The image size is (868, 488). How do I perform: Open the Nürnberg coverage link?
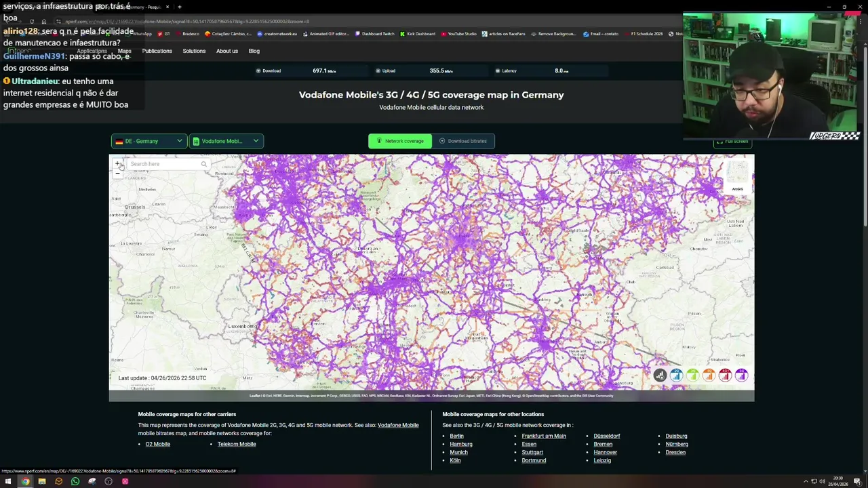677,444
